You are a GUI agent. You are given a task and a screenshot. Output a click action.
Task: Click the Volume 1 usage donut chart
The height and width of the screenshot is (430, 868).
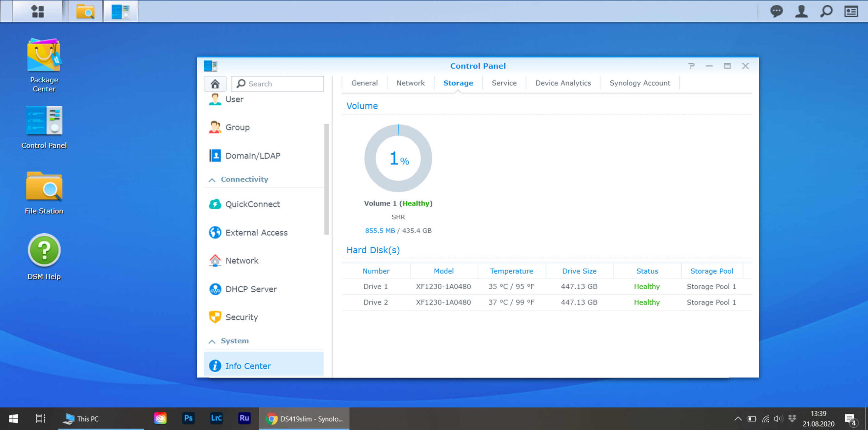[x=398, y=158]
